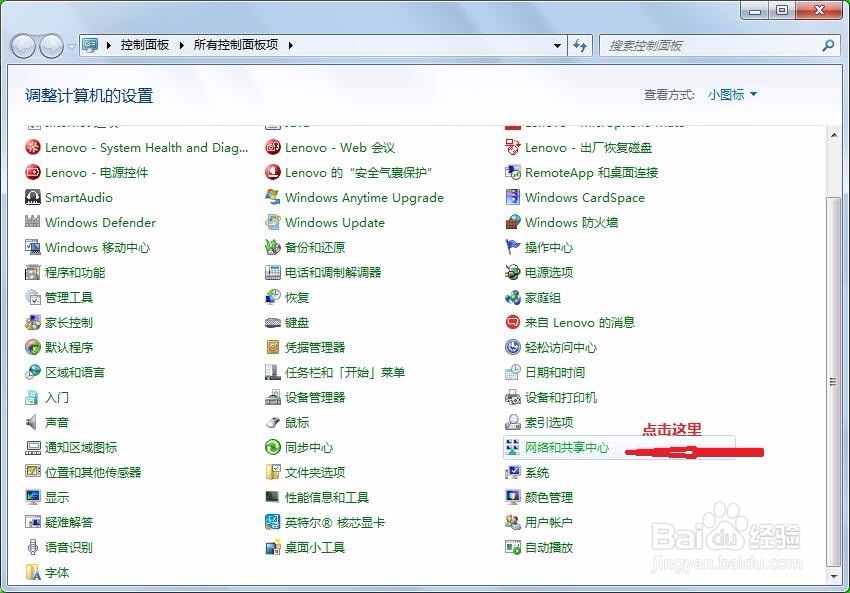Open the Windows CardSpace icon
Viewport: 850px width, 593px height.
click(x=513, y=197)
